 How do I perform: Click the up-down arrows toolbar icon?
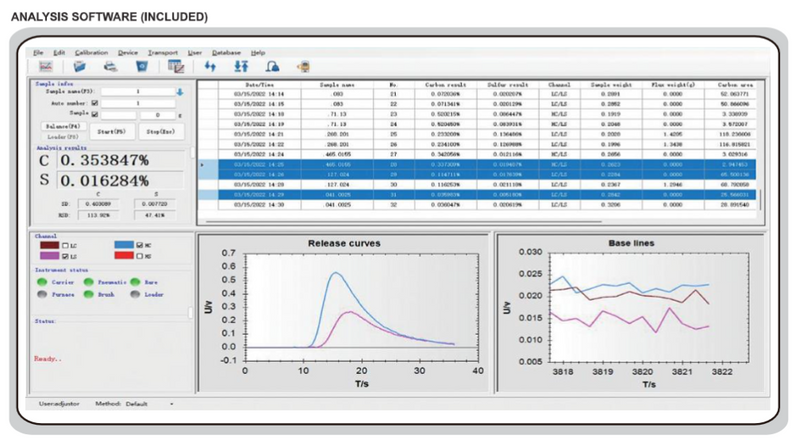tap(239, 66)
